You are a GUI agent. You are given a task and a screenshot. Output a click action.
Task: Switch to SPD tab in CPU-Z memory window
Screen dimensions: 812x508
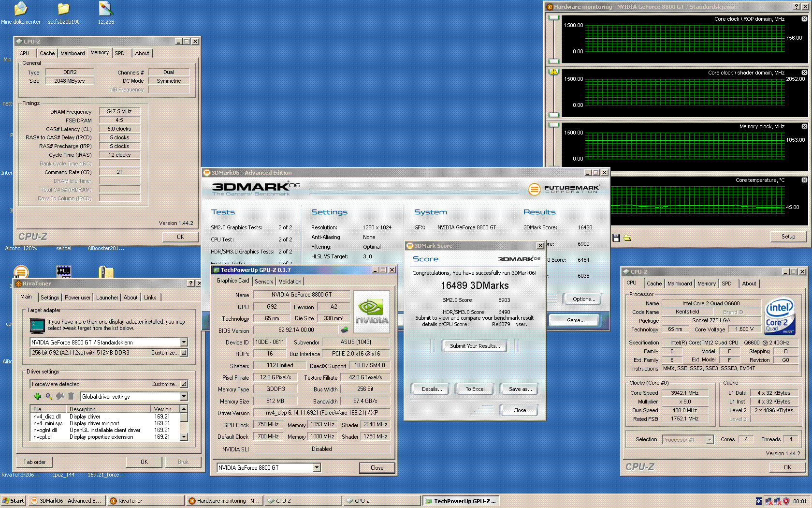(x=120, y=53)
